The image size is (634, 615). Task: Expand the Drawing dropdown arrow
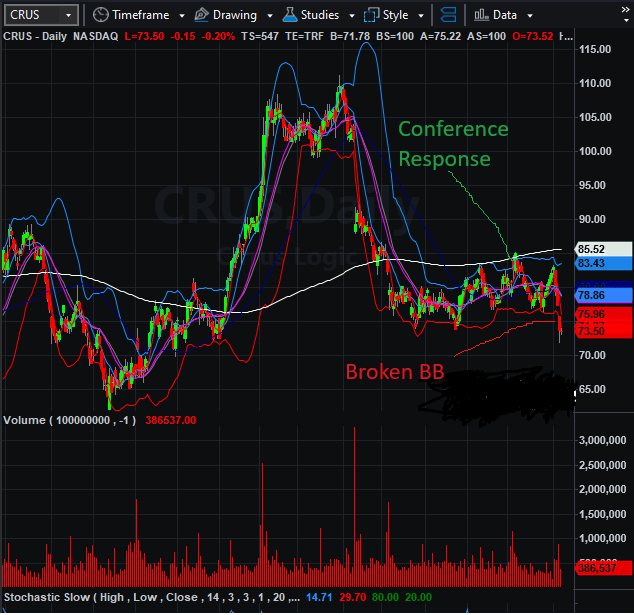(x=270, y=16)
